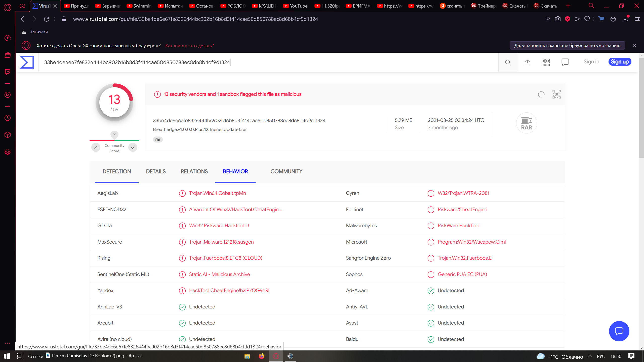Open the Windows Start menu
Viewport: 644px width, 362px height.
(7, 356)
